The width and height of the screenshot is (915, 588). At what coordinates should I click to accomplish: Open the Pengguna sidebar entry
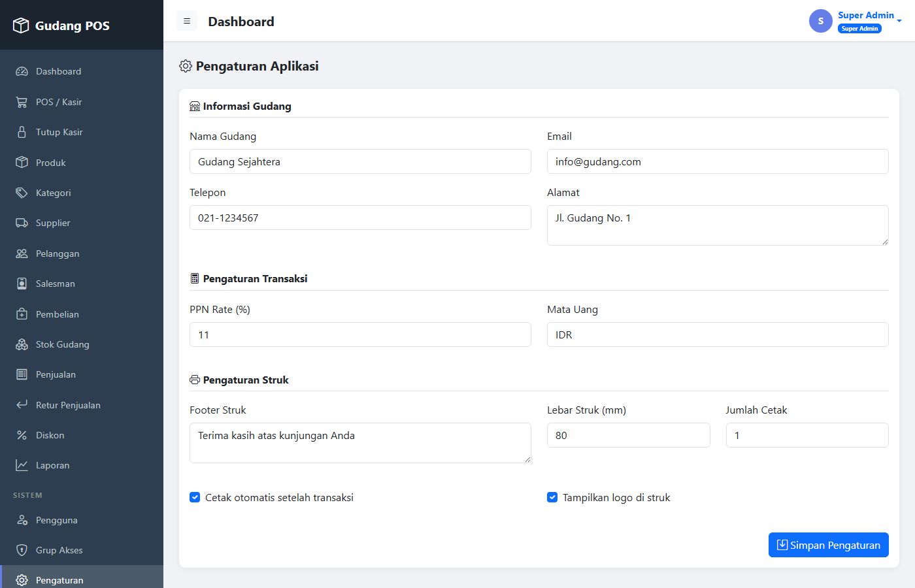coord(82,520)
